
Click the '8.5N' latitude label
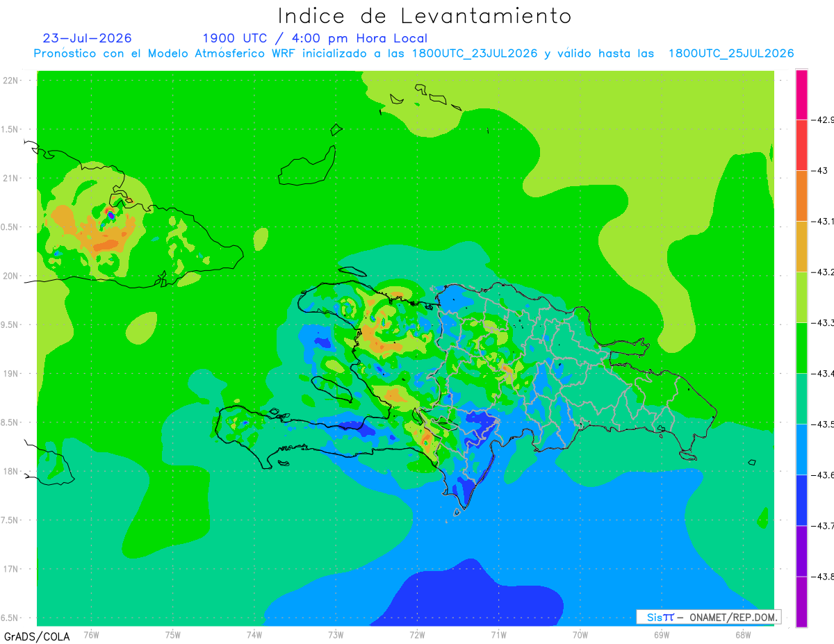10,422
